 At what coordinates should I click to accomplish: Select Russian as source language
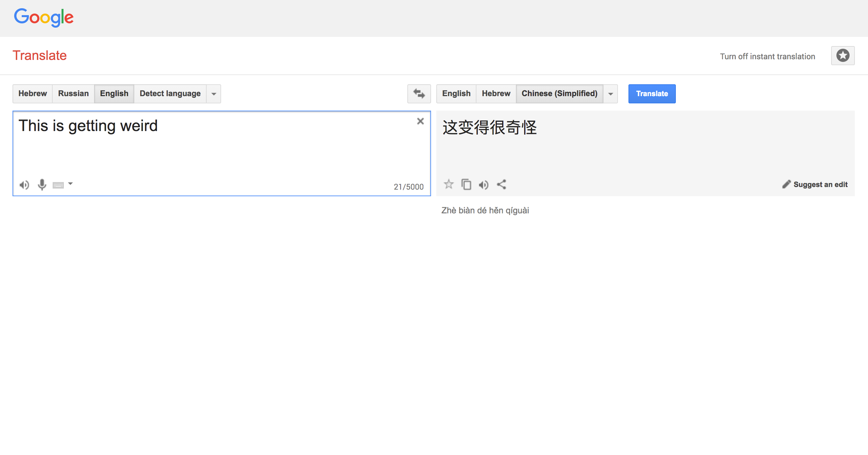[73, 94]
